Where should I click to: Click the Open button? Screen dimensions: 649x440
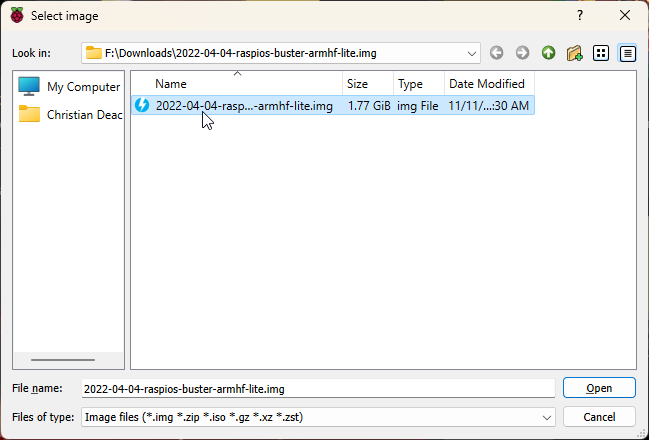pos(599,388)
